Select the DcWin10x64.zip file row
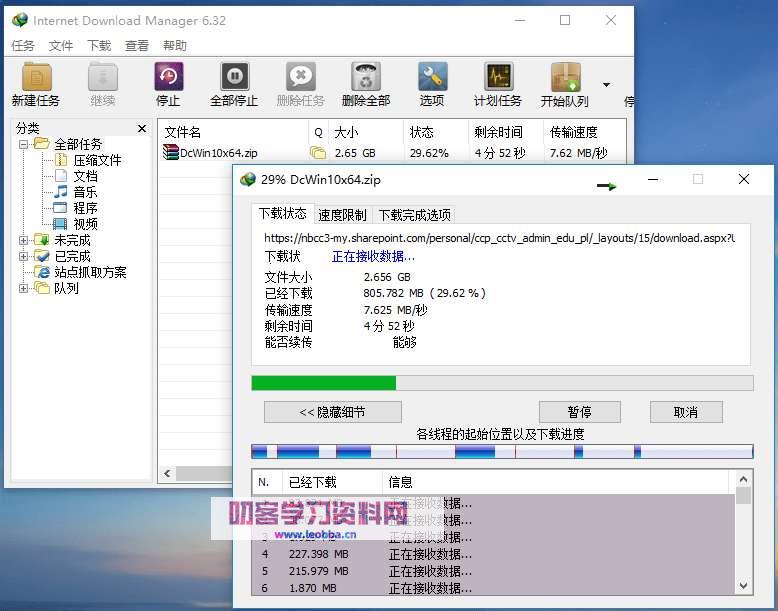The image size is (778, 611). click(x=393, y=153)
